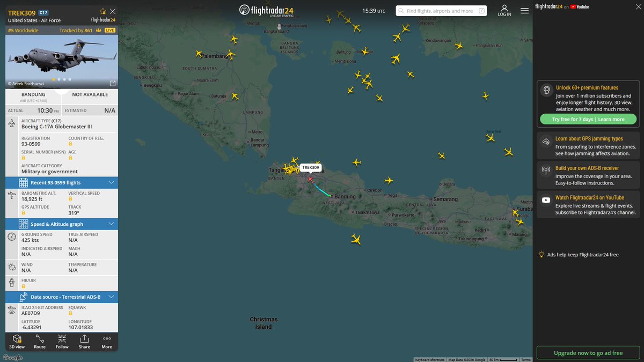Click the Data source satellite dish icon

click(24, 296)
